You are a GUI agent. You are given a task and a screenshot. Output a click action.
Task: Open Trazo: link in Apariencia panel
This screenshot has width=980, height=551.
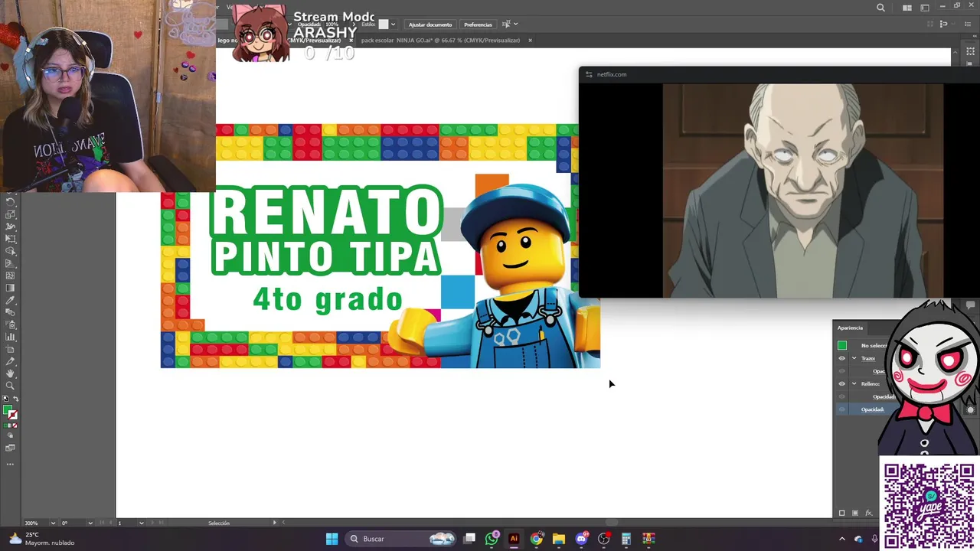click(x=868, y=358)
